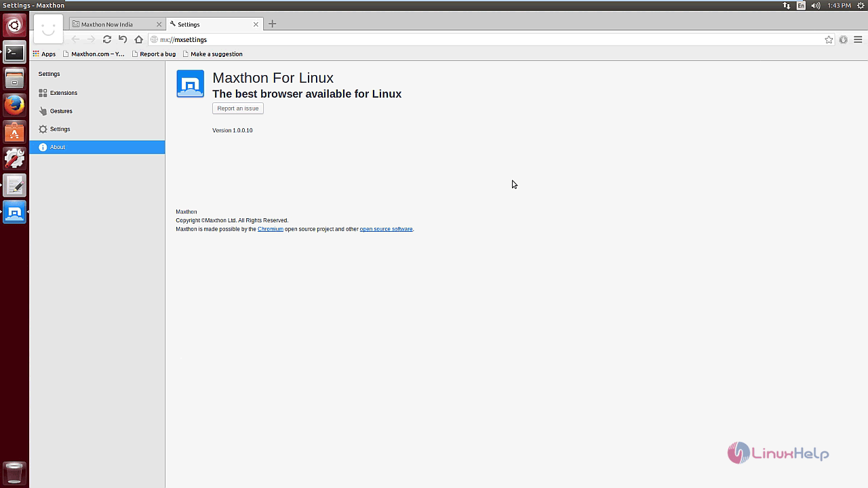Screen dimensions: 868x488
Task: Click the Maxthon browser dock icon
Action: point(14,212)
